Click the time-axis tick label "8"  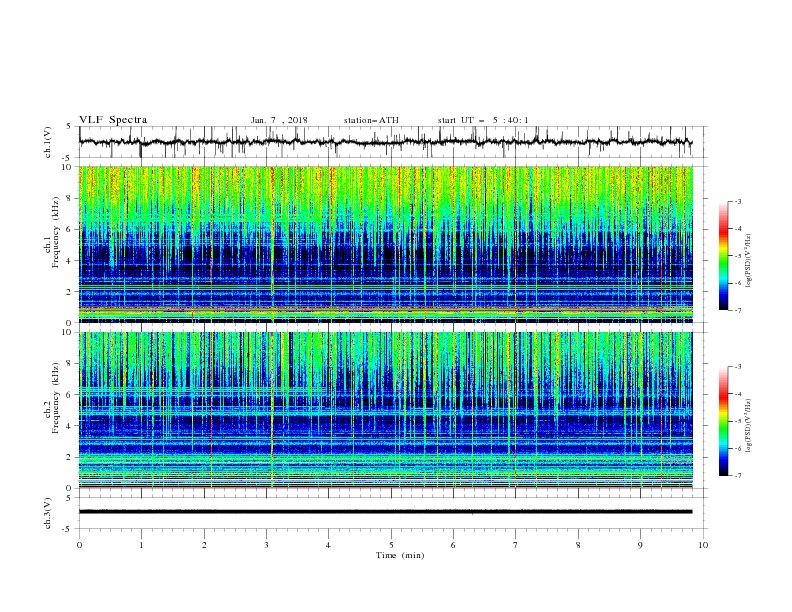pos(578,545)
